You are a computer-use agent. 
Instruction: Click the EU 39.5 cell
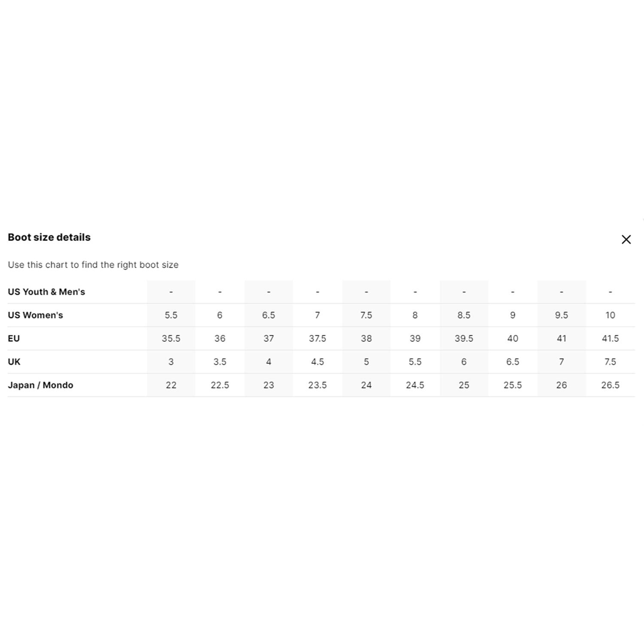[464, 338]
